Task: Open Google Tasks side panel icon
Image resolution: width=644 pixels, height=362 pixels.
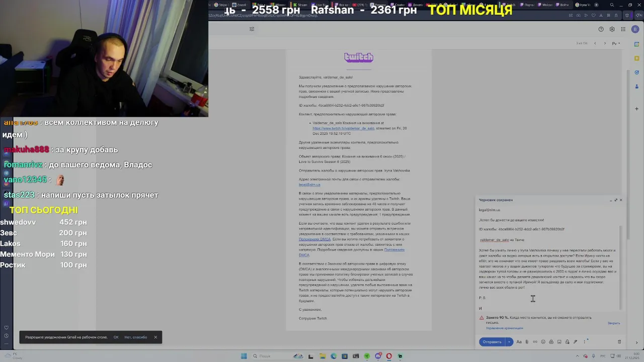Action: click(637, 72)
